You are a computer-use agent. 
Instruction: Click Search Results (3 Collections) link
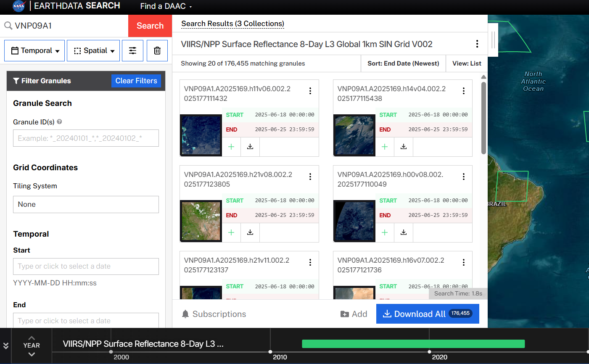coord(232,24)
